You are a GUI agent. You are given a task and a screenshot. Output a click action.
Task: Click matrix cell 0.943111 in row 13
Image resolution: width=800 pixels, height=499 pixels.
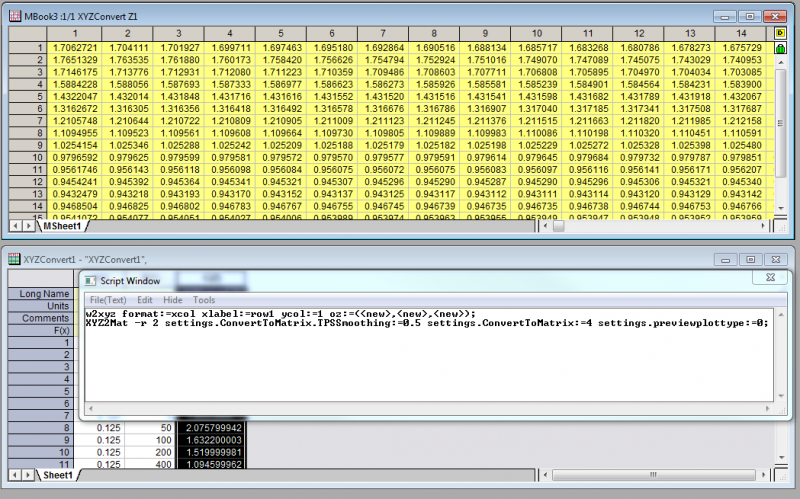pyautogui.click(x=536, y=194)
